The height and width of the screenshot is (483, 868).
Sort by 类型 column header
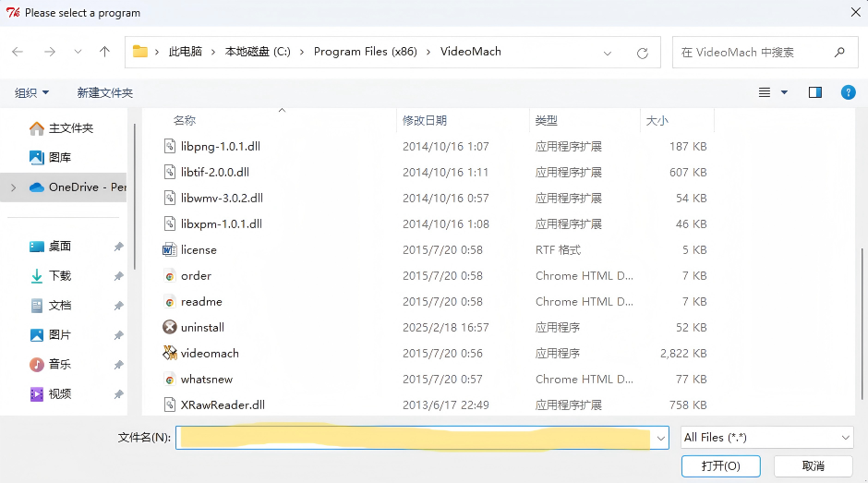(x=547, y=120)
